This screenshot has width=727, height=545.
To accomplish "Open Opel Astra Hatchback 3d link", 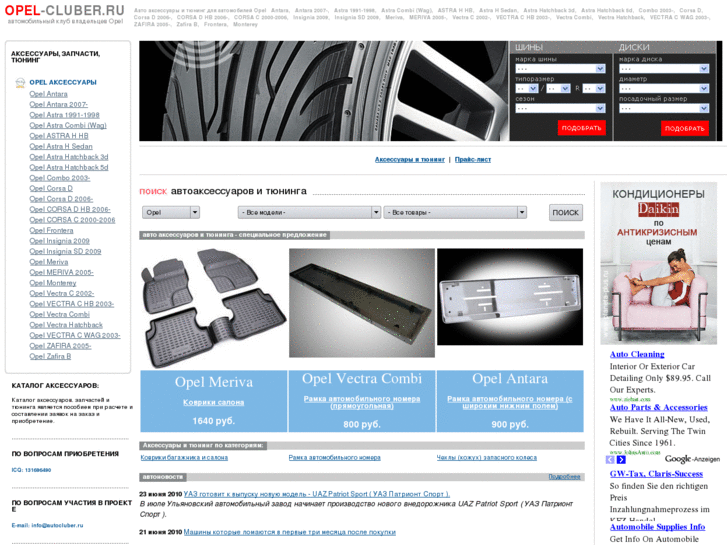I will click(69, 157).
